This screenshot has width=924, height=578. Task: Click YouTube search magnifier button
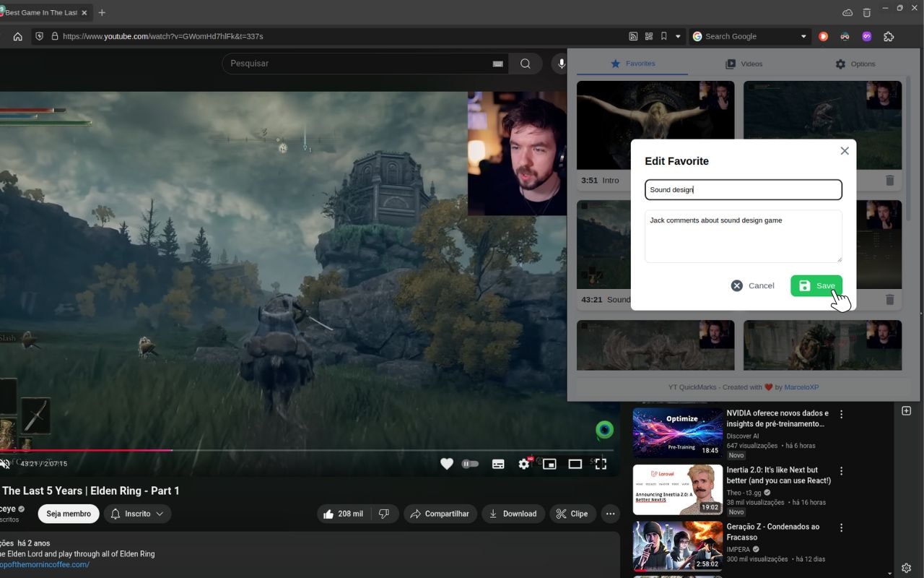[526, 64]
